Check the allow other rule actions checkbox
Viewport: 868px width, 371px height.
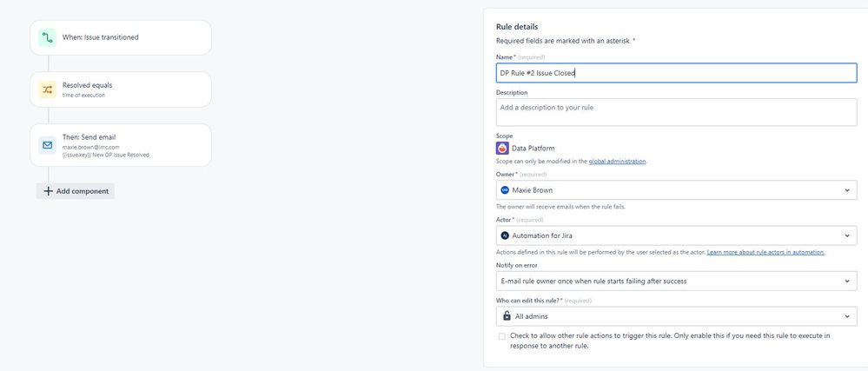point(501,336)
